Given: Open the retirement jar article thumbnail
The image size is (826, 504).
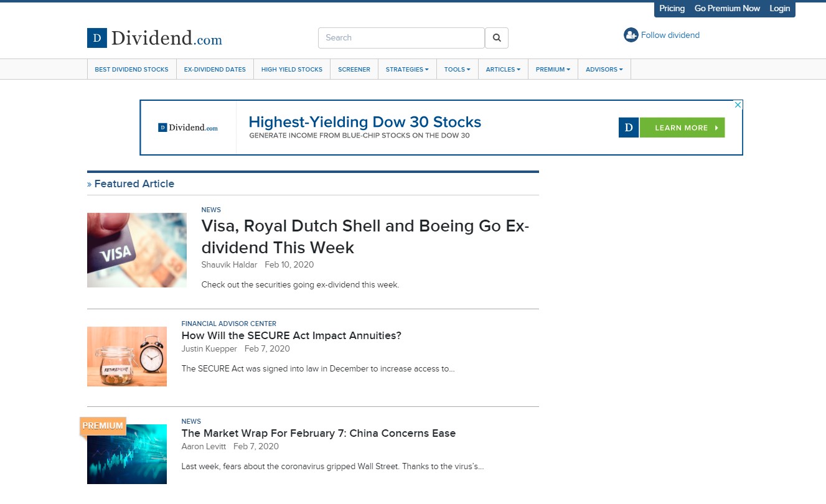Looking at the screenshot, I should click(x=127, y=357).
